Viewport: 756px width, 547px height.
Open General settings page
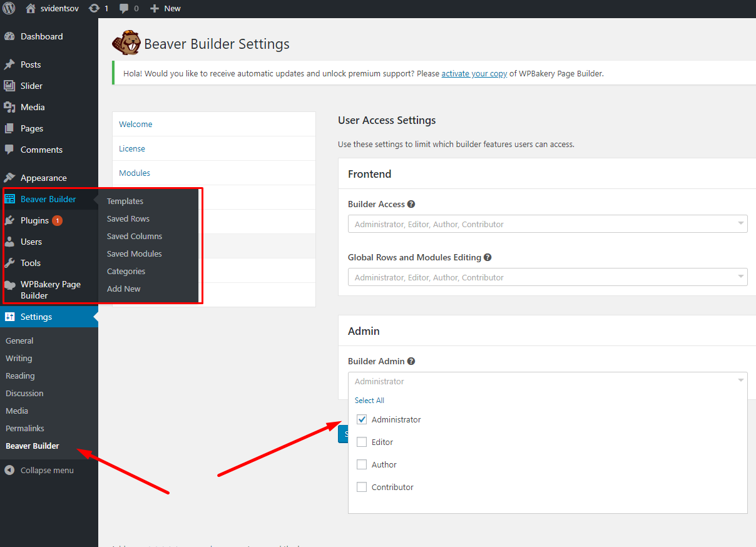pyautogui.click(x=19, y=340)
